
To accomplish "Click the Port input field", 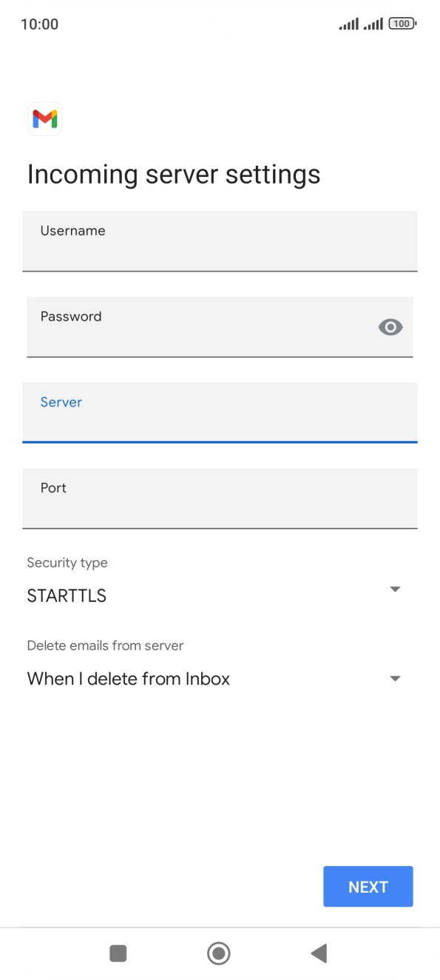I will (x=220, y=499).
